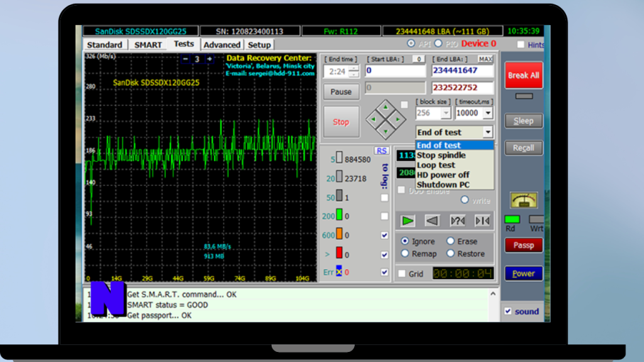Screen dimensions: 644x362
Task: Decrease graph scale with minus button
Action: point(186,59)
